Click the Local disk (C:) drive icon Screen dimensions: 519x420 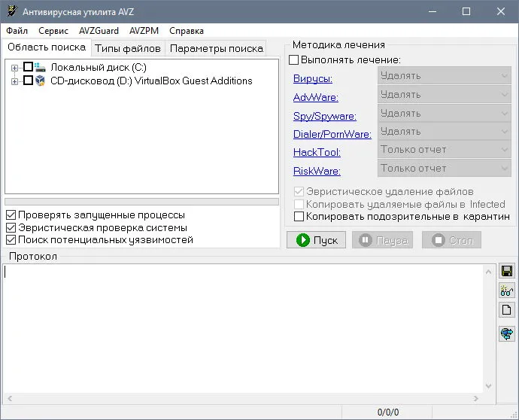(40, 67)
